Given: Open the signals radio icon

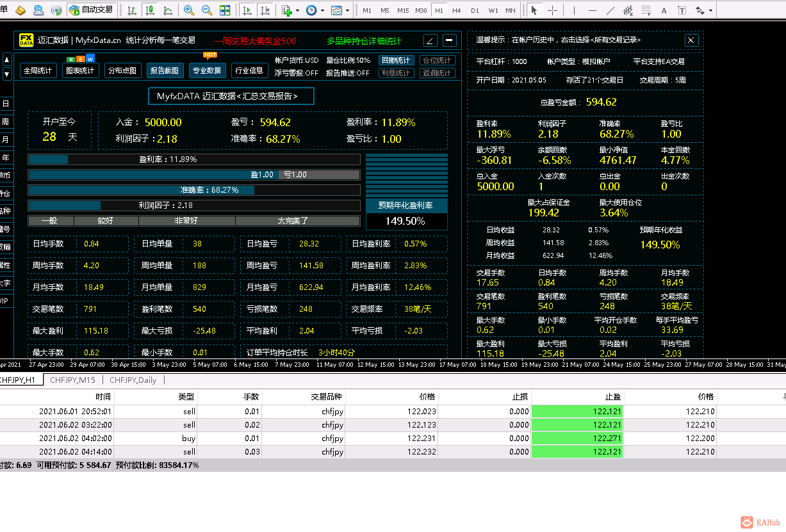Looking at the screenshot, I should (x=56, y=10).
